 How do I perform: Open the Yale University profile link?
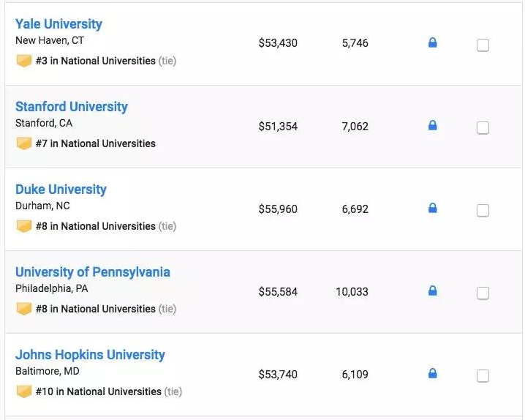tap(58, 24)
